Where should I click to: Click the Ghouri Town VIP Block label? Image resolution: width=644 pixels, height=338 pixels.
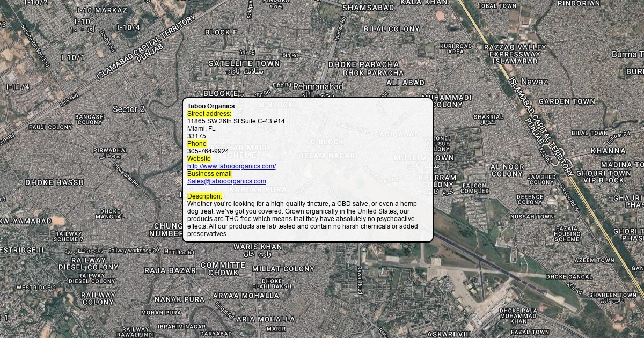pos(603,177)
